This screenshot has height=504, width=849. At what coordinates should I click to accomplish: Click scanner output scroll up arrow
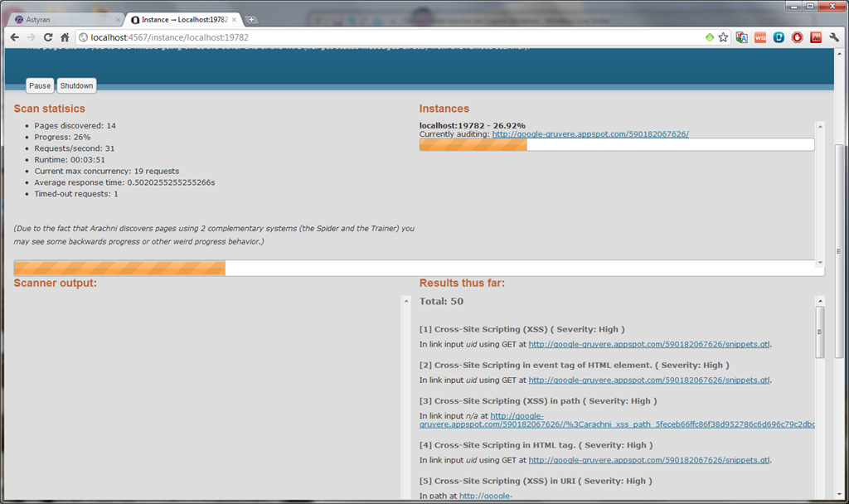(406, 300)
